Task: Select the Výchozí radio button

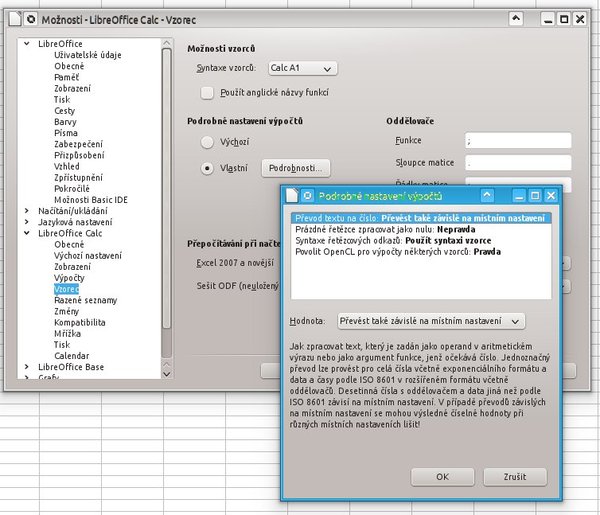Action: (207, 142)
